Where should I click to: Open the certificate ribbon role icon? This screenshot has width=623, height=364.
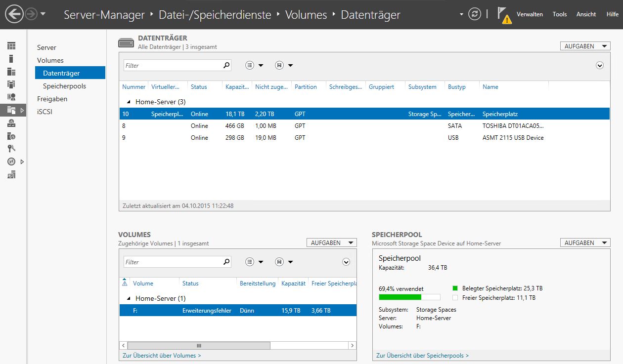[11, 97]
